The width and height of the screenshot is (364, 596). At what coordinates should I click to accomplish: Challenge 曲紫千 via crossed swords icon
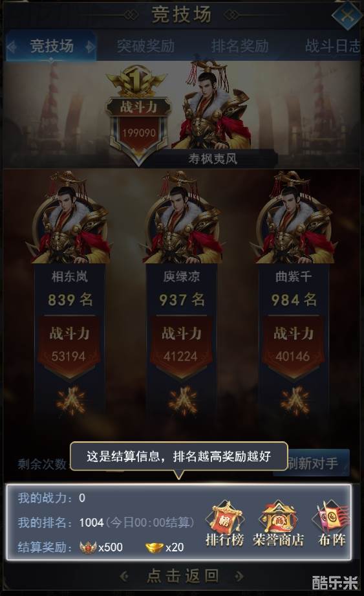click(295, 401)
